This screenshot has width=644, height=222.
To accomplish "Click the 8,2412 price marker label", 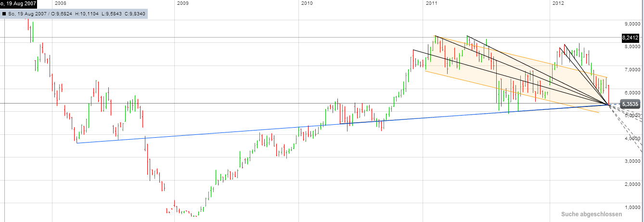I will pyautogui.click(x=630, y=38).
